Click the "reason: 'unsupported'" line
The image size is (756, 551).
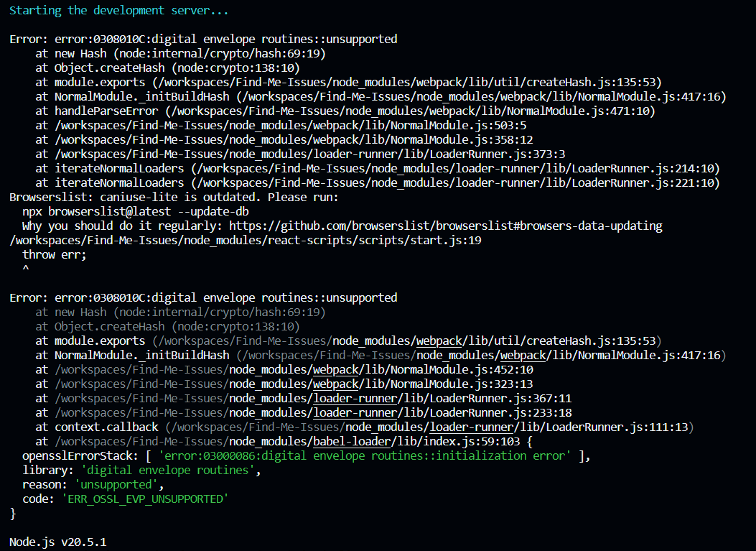(x=93, y=485)
